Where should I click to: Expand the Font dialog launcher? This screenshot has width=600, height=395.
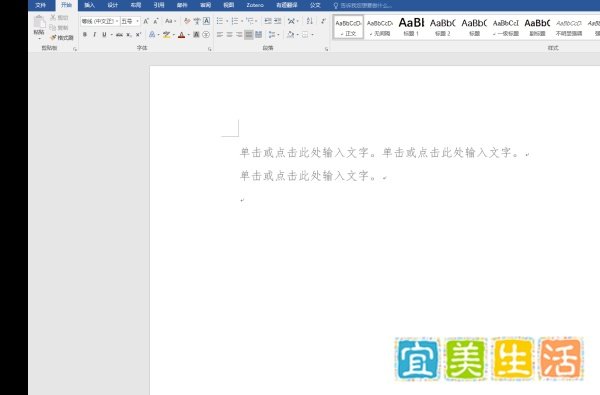tap(210, 49)
